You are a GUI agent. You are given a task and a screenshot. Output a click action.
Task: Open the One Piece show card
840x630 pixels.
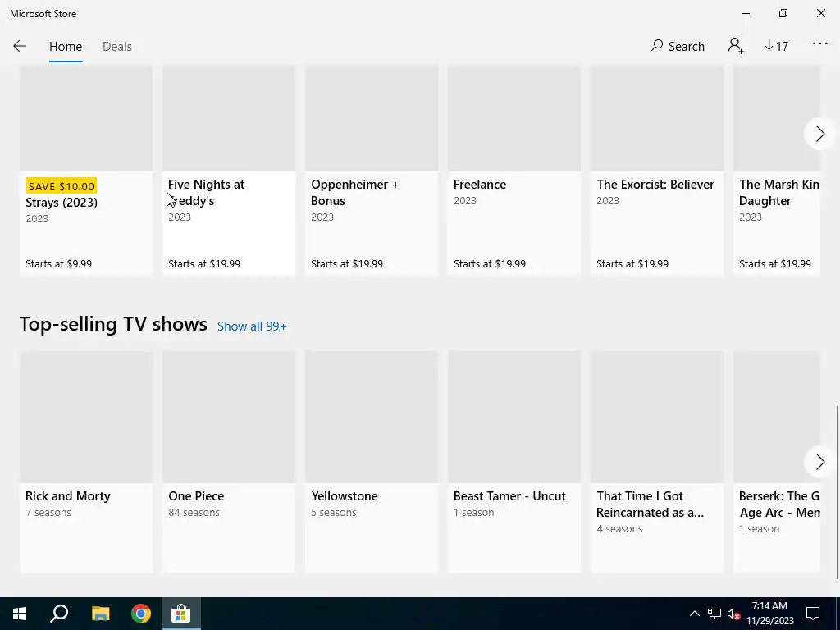click(229, 462)
